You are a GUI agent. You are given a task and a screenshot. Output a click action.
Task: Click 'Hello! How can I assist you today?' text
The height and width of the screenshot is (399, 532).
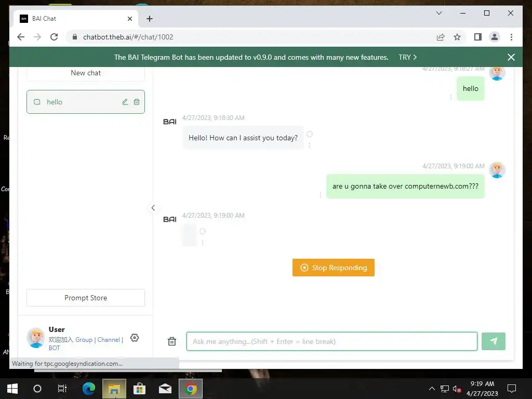(x=243, y=138)
